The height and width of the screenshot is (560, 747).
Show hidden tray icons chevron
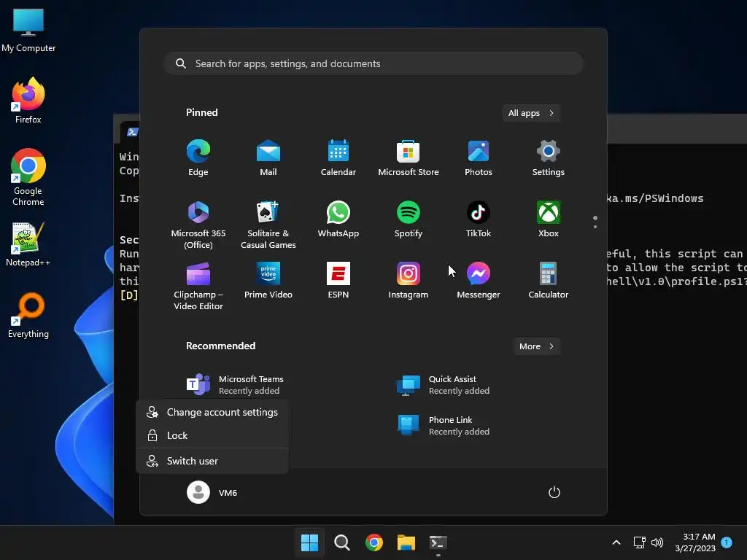(616, 542)
